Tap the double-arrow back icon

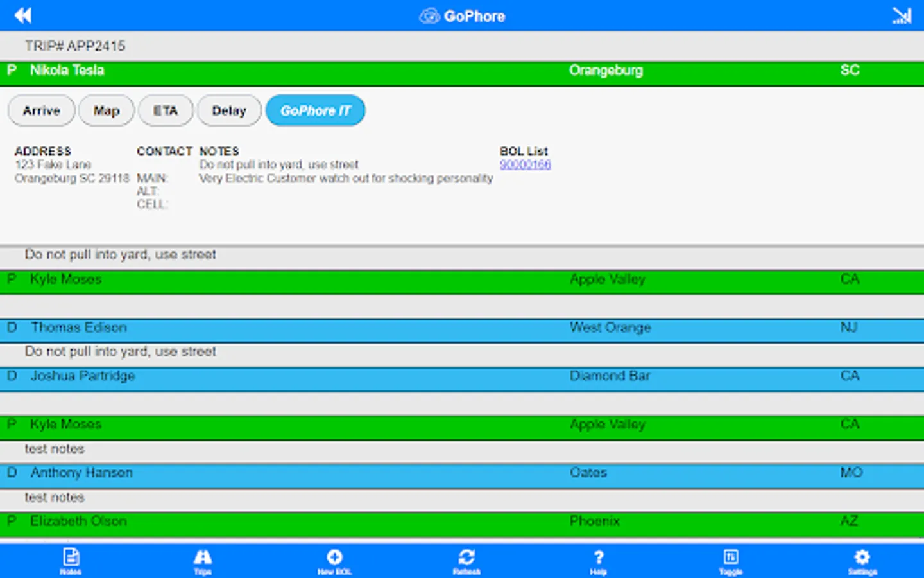tap(23, 15)
